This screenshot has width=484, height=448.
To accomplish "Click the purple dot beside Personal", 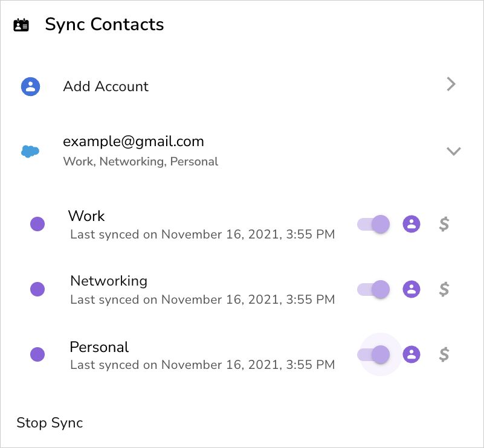I will pos(37,354).
